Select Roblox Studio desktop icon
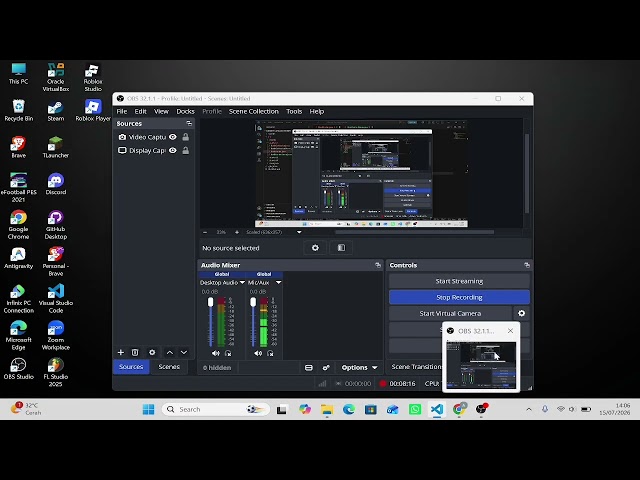The image size is (640, 480). tap(93, 78)
